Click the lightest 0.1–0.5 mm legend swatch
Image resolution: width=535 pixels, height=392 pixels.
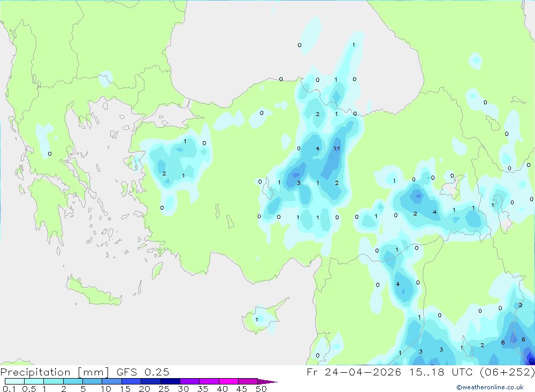[14, 381]
